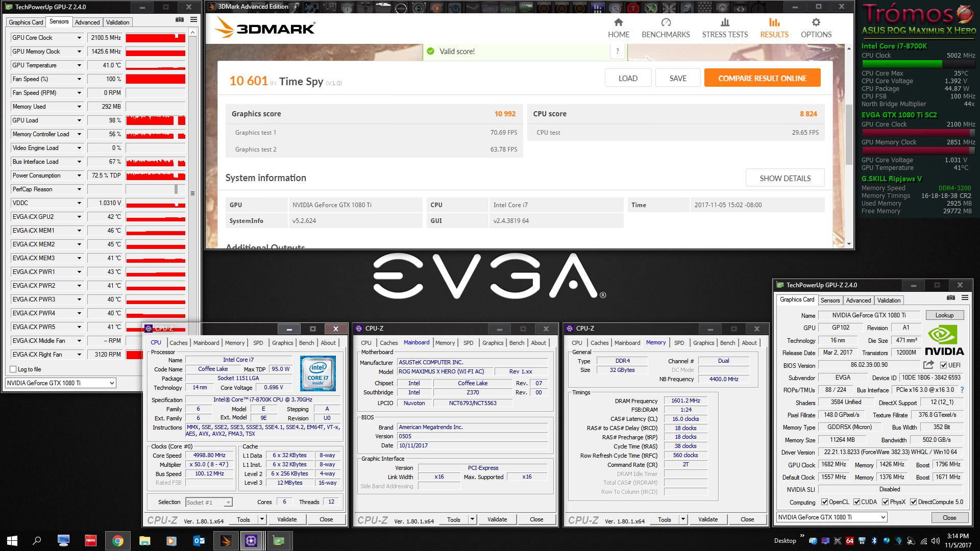The width and height of the screenshot is (980, 551).
Task: Click Lookup button in GPU-Z
Action: (944, 315)
